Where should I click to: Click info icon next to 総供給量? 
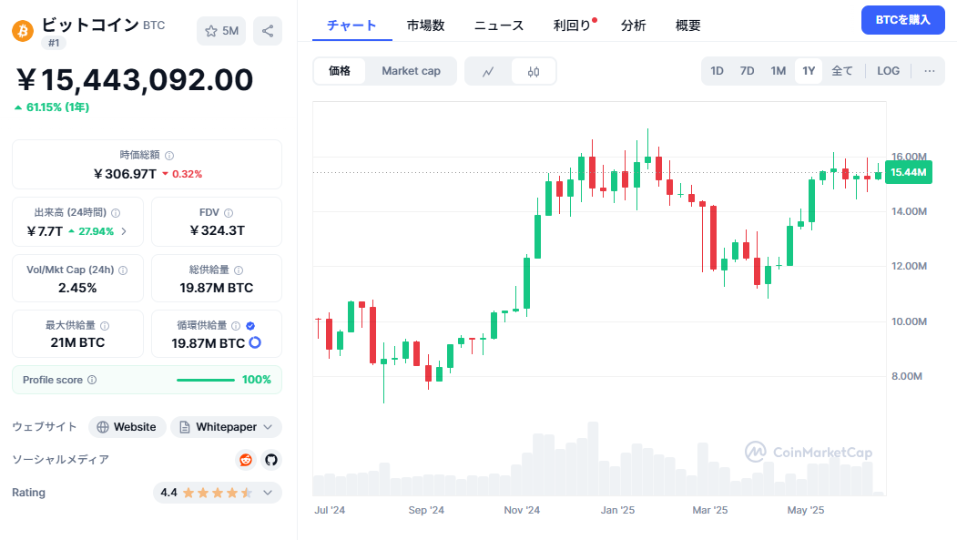(239, 270)
